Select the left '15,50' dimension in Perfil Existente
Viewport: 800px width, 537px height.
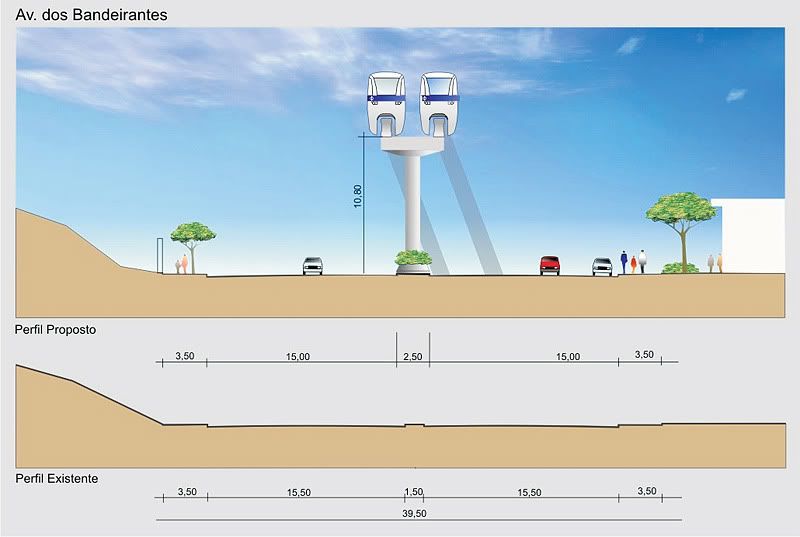[x=299, y=493]
